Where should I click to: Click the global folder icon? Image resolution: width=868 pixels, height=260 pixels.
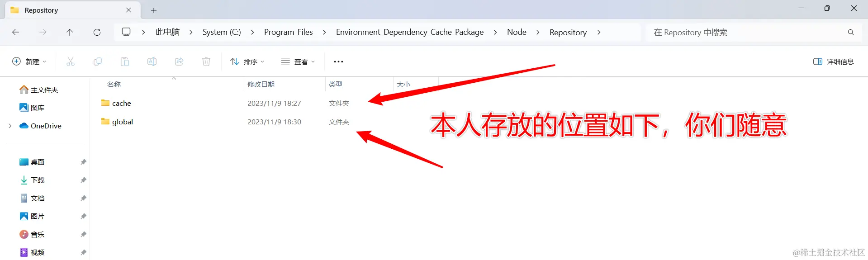pos(105,121)
